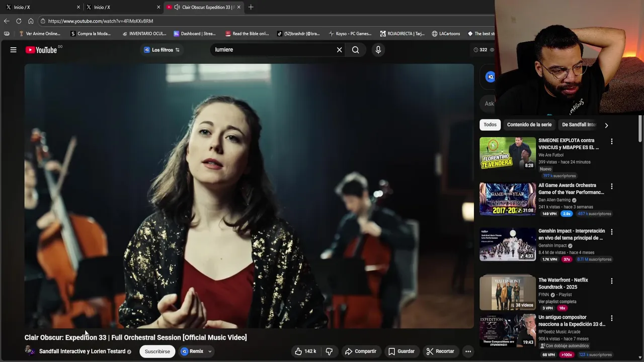Open 'Koyso - PC Games' bookmark
The height and width of the screenshot is (362, 644).
pyautogui.click(x=350, y=34)
